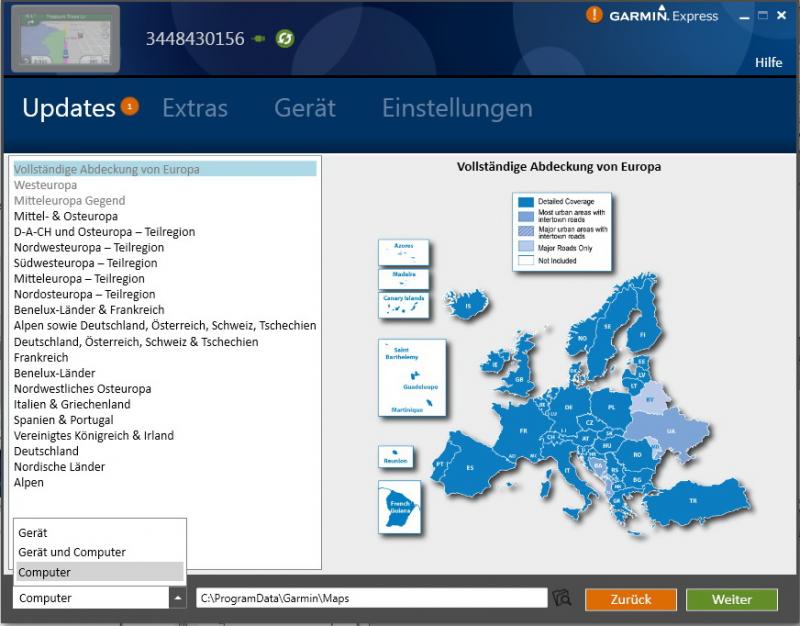Choose Gerät in the dropdown list
800x626 pixels.
pyautogui.click(x=99, y=533)
